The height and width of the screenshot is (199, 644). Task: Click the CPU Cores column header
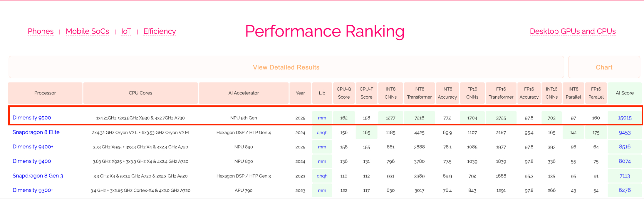pos(140,93)
